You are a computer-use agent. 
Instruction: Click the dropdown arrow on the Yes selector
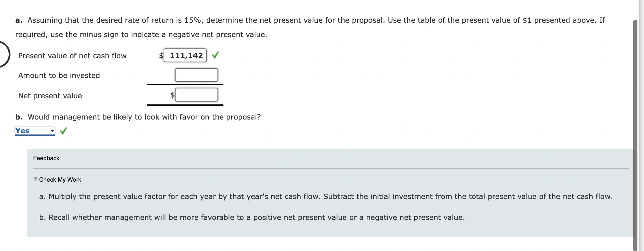coord(52,131)
